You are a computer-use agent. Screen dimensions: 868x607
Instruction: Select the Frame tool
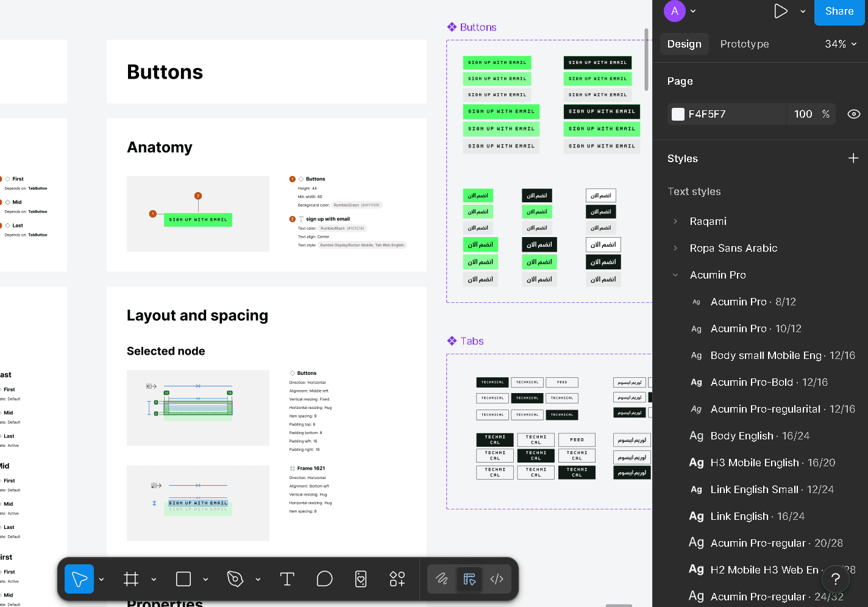click(131, 579)
